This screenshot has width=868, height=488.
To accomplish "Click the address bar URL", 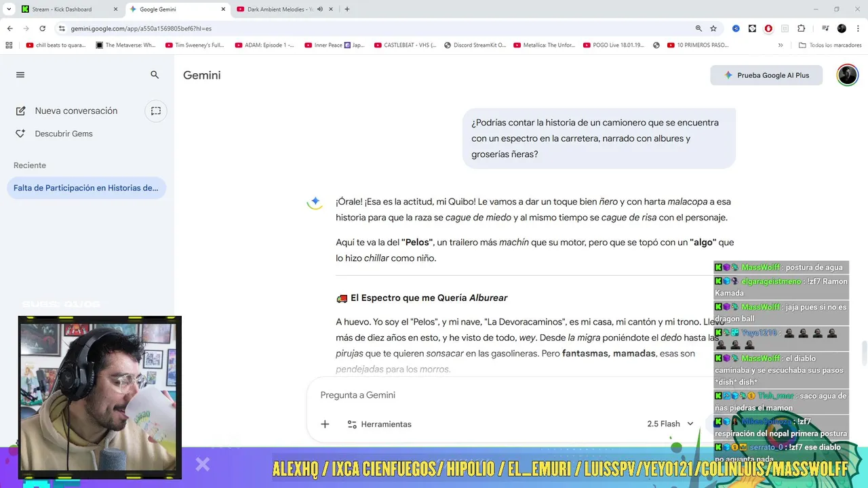I will 141,28.
